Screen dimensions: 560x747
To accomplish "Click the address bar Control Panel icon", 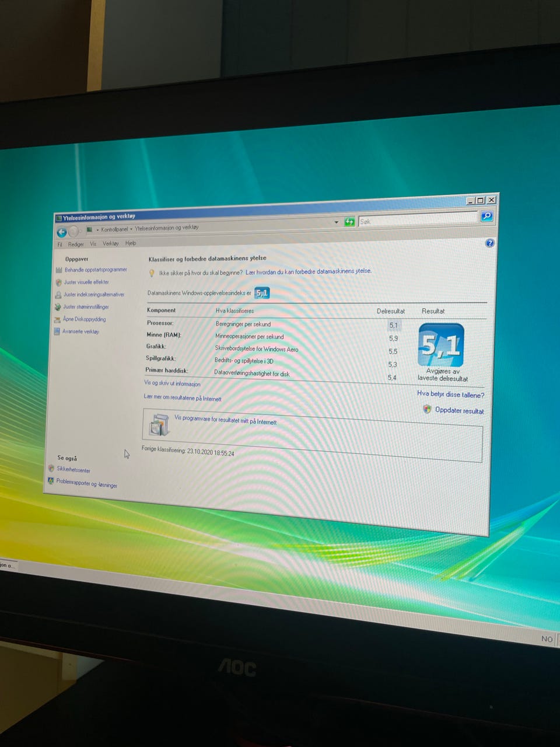I will (x=89, y=229).
